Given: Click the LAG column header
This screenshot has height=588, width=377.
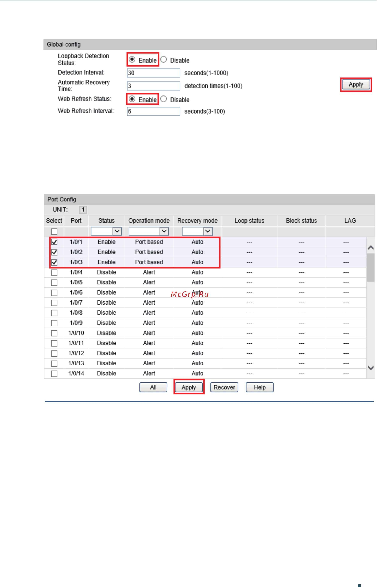Looking at the screenshot, I should pos(350,221).
